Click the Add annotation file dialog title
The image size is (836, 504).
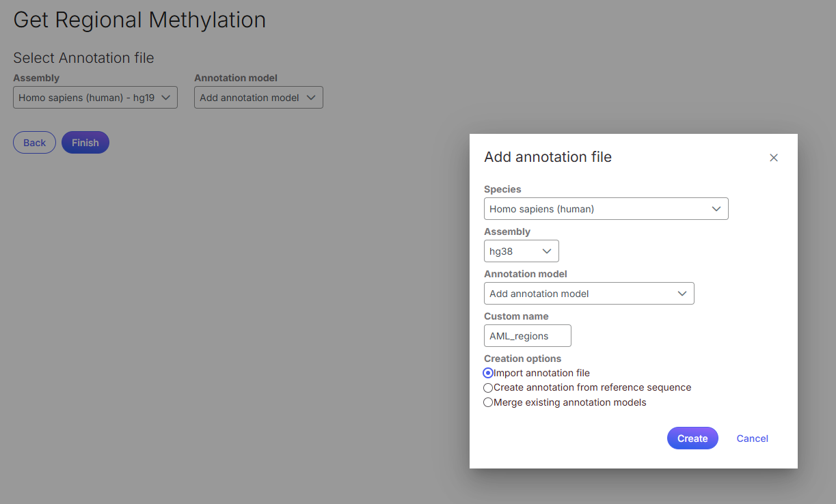548,157
